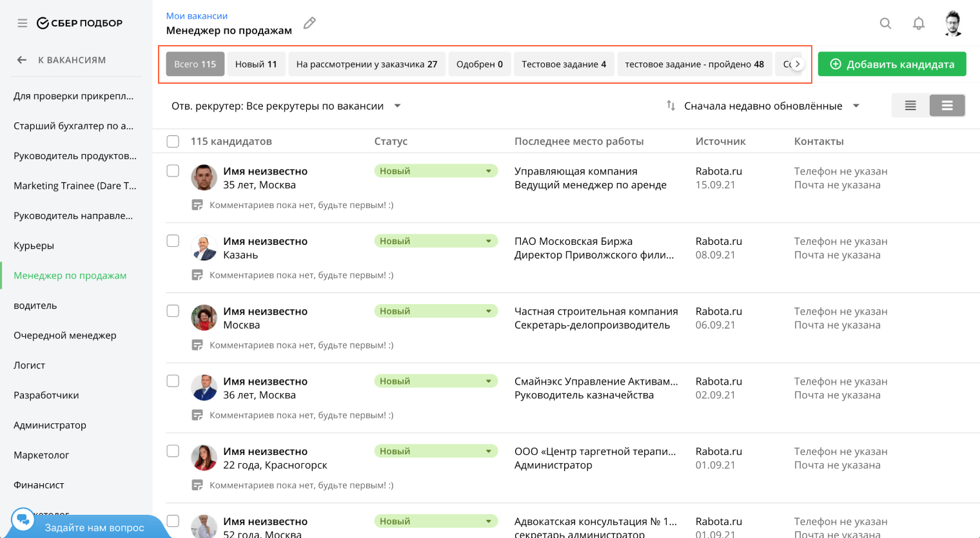The image size is (980, 538).
Task: Open the hamburger menu icon
Action: 23,23
